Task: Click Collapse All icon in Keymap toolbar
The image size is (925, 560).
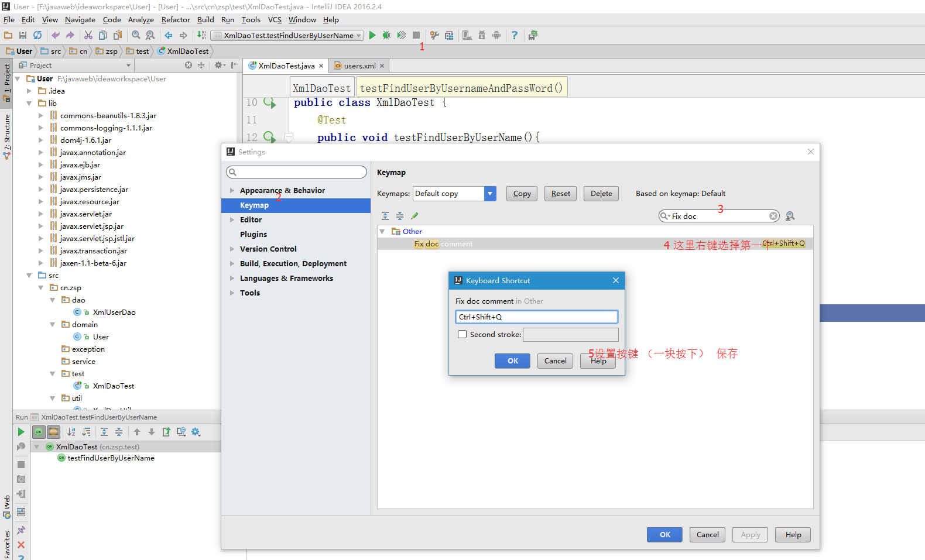Action: [x=400, y=216]
